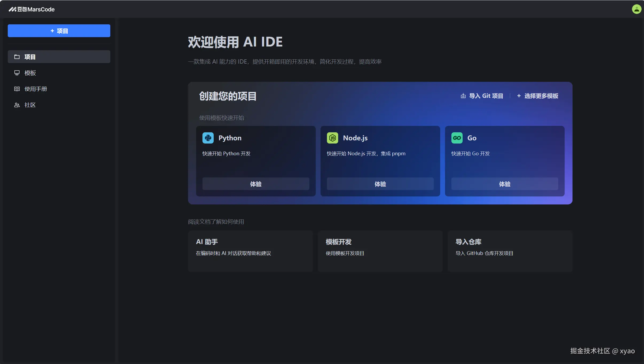644x364 pixels.
Task: Click the Go template icon
Action: [x=457, y=138]
